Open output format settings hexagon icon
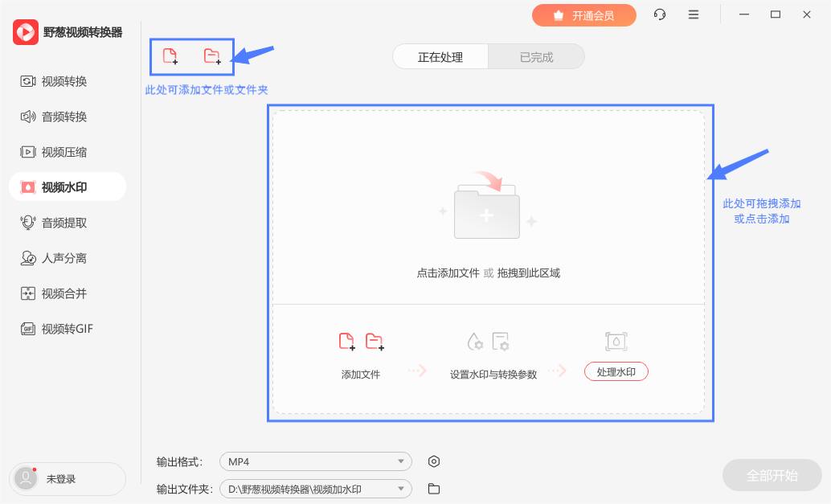 coord(433,461)
